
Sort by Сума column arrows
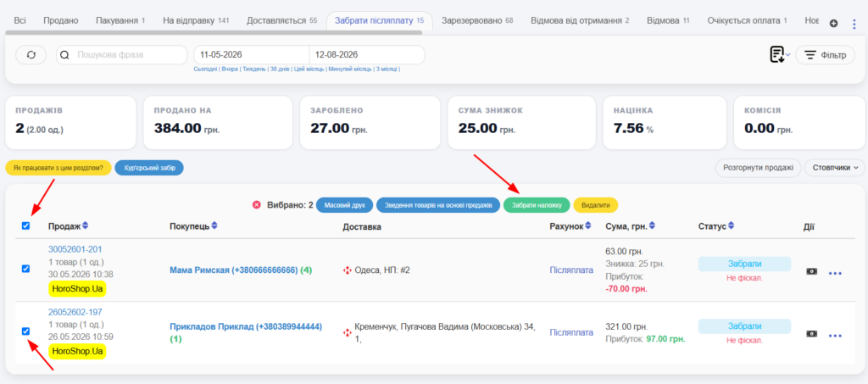click(652, 225)
